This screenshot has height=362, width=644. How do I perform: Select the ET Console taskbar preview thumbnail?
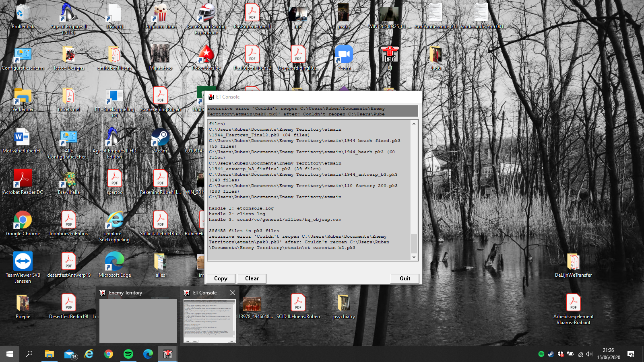(x=209, y=321)
